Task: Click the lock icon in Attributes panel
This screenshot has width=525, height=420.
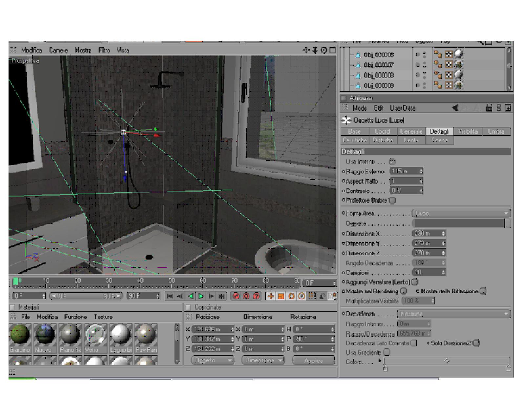Action: pos(489,108)
